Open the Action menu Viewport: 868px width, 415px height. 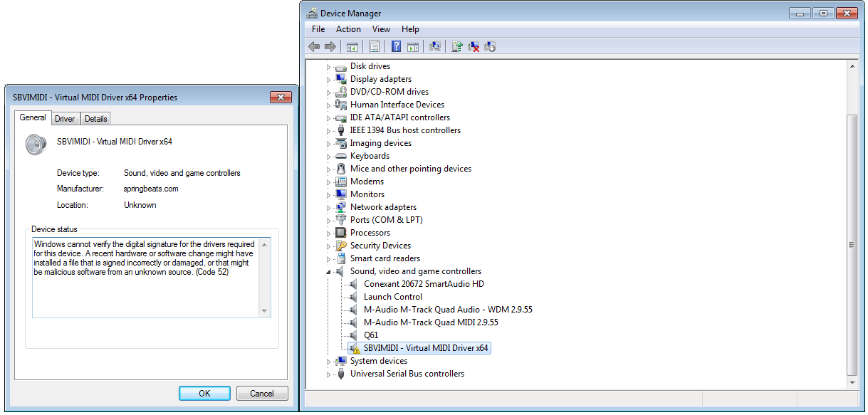point(348,29)
